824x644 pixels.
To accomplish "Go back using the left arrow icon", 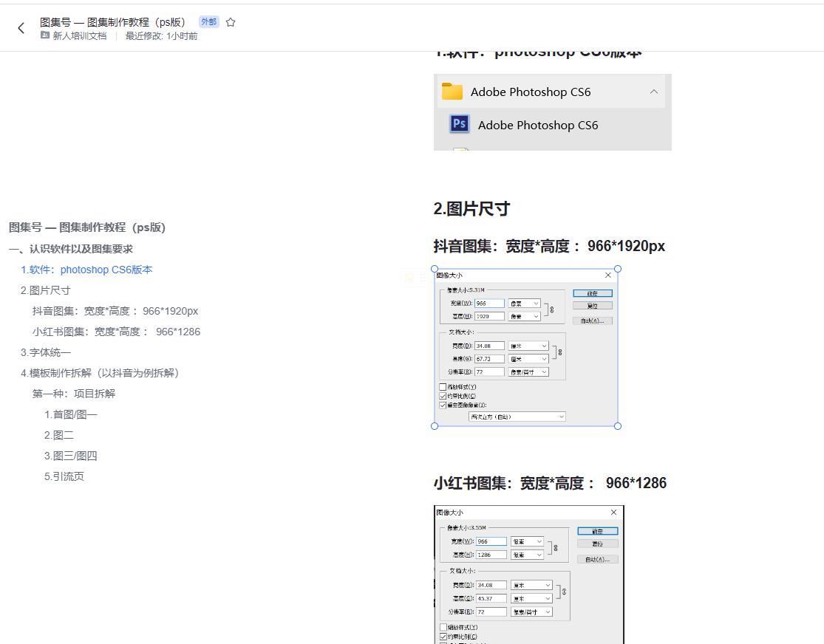I will pos(21,28).
